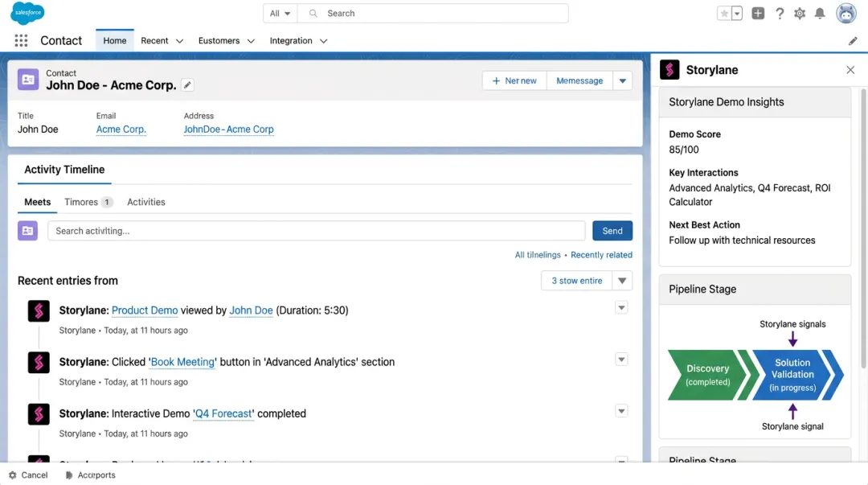This screenshot has height=485, width=868.
Task: Switch to the Activities tab
Action: 146,202
